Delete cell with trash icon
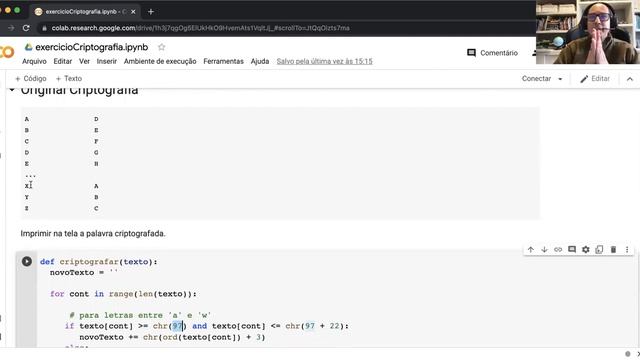This screenshot has height=360, width=640. [613, 249]
